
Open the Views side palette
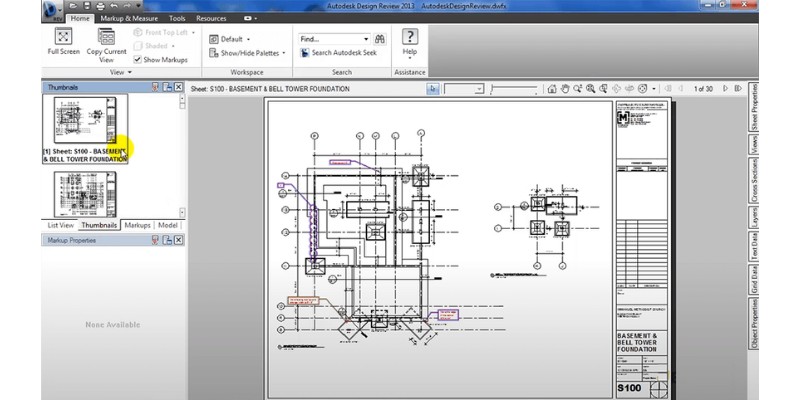coord(754,144)
